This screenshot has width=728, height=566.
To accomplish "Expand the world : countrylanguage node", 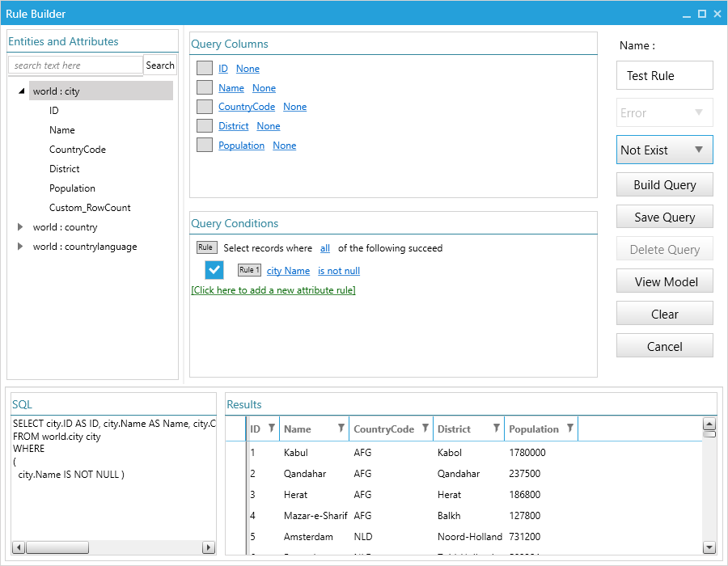I will point(20,247).
